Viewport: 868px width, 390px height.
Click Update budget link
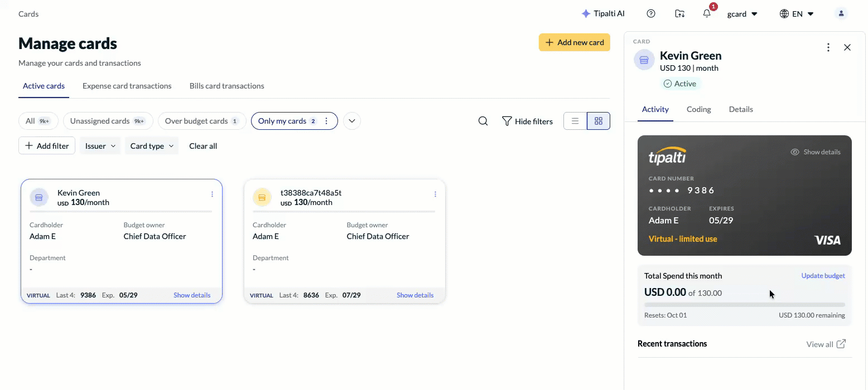pyautogui.click(x=823, y=276)
